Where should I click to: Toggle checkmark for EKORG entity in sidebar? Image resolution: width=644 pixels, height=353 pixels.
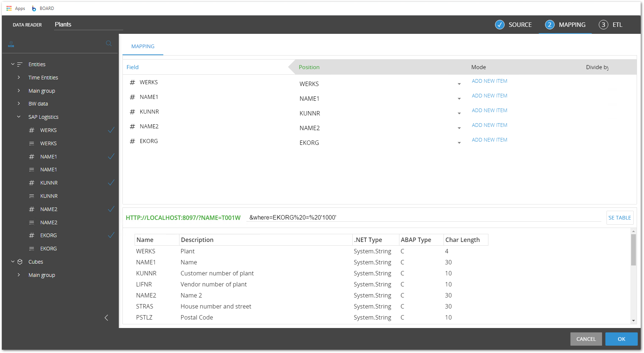pos(111,235)
